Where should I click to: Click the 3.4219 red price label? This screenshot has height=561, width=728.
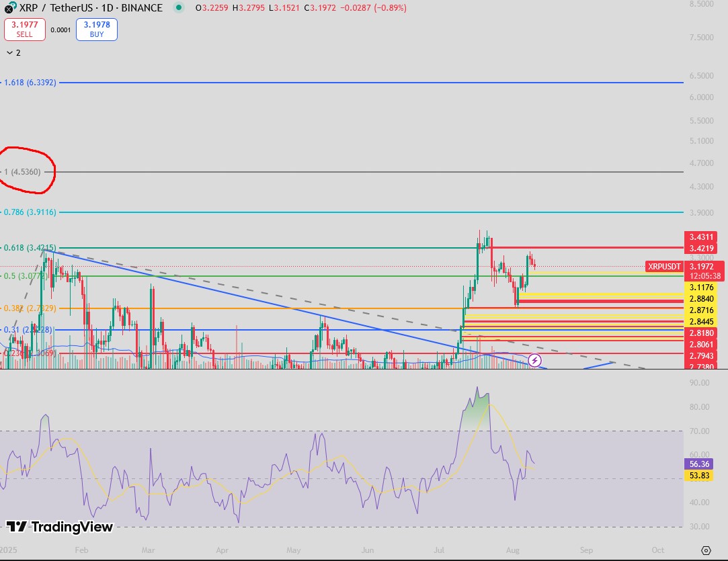point(701,248)
